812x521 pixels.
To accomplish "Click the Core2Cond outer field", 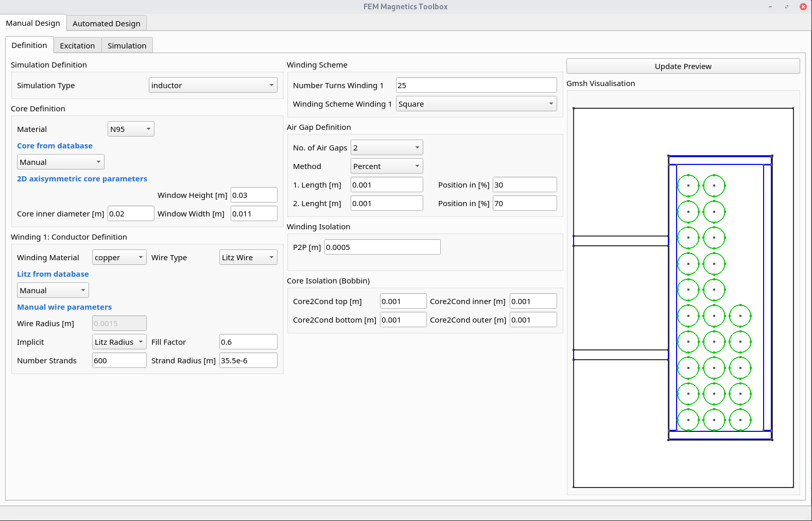I will pos(533,320).
